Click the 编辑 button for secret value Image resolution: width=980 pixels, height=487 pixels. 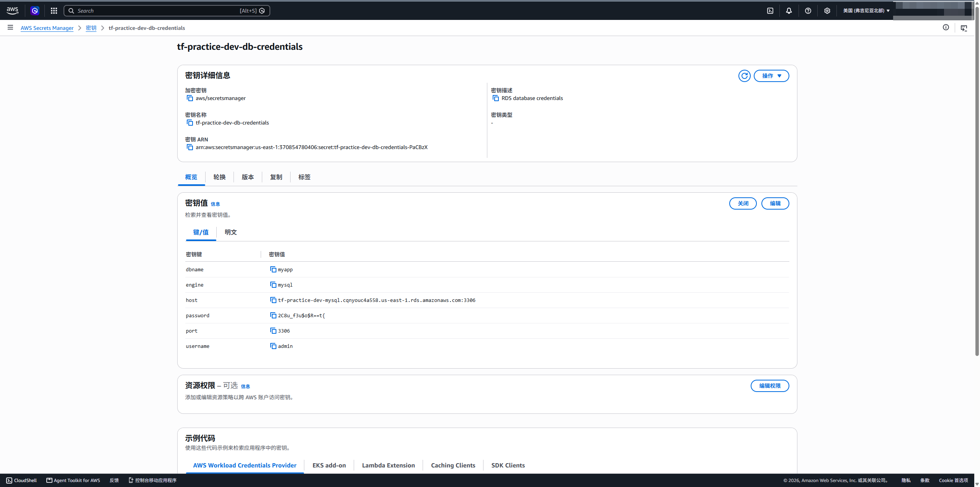[x=775, y=203]
